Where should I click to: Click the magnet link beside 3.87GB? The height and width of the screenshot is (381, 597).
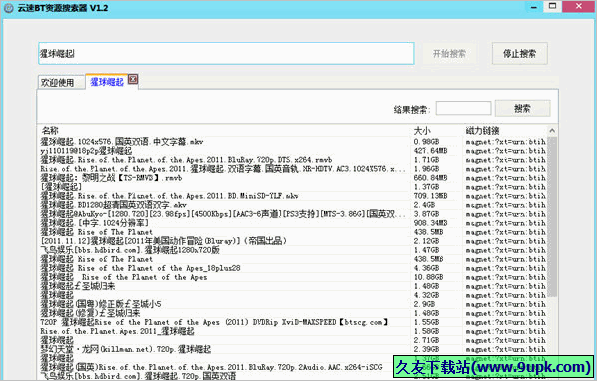[x=506, y=214]
